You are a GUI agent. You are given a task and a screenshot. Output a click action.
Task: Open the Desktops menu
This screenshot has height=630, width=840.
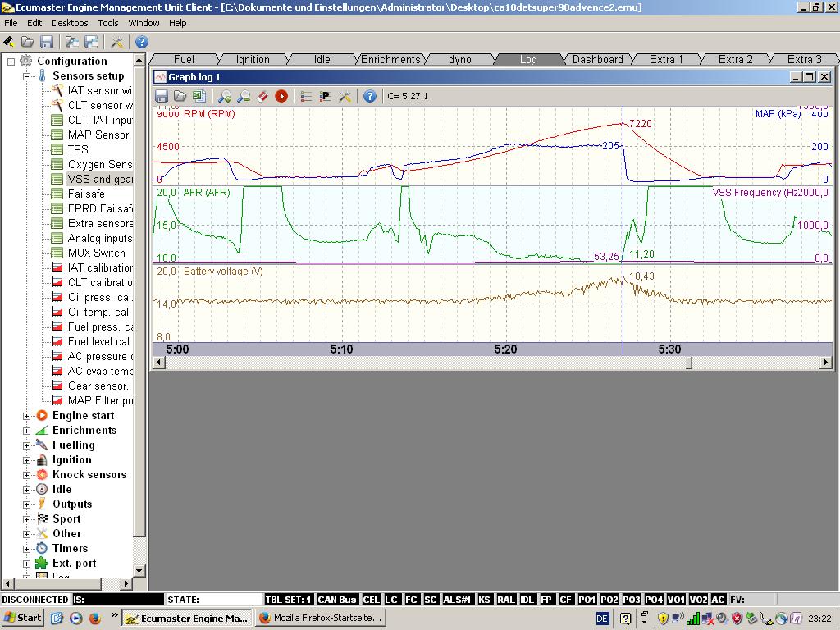[70, 23]
